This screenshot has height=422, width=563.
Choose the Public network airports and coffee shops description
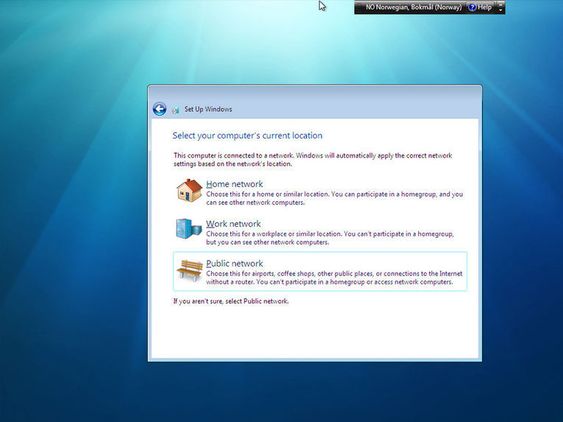pyautogui.click(x=334, y=278)
